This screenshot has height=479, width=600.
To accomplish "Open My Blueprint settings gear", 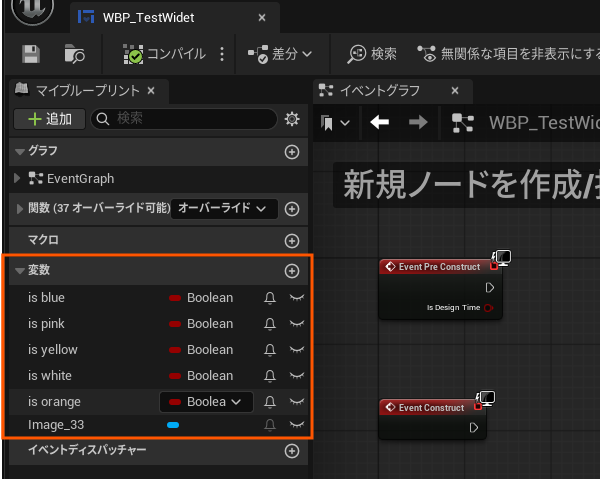I will (292, 119).
